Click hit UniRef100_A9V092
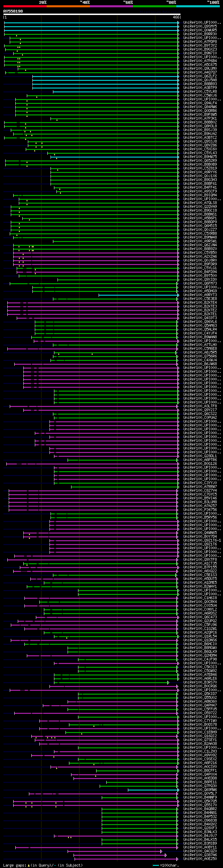The height and width of the screenshot is (868, 223). coord(200,755)
